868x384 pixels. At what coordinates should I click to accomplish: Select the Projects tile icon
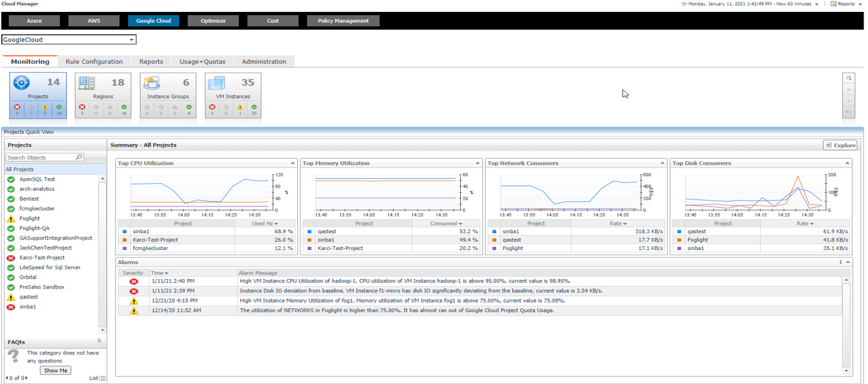coord(21,83)
